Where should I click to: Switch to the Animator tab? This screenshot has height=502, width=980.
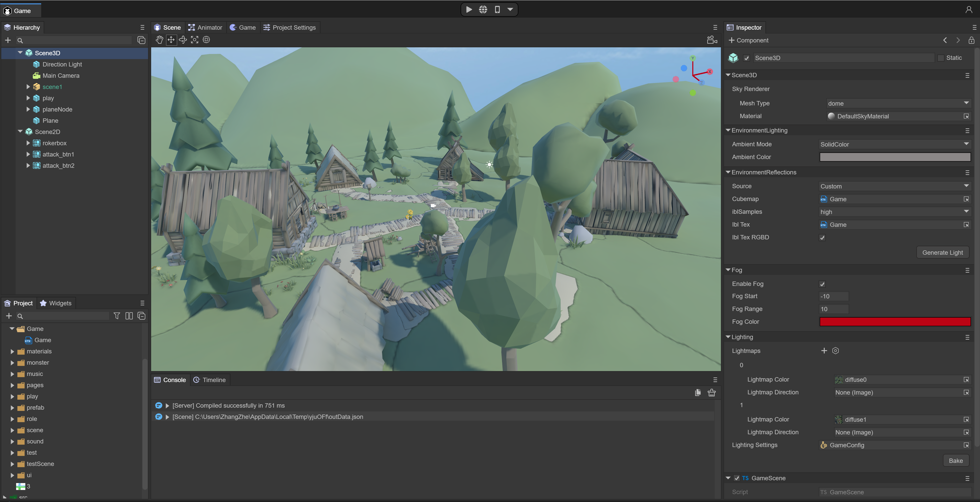pyautogui.click(x=205, y=27)
